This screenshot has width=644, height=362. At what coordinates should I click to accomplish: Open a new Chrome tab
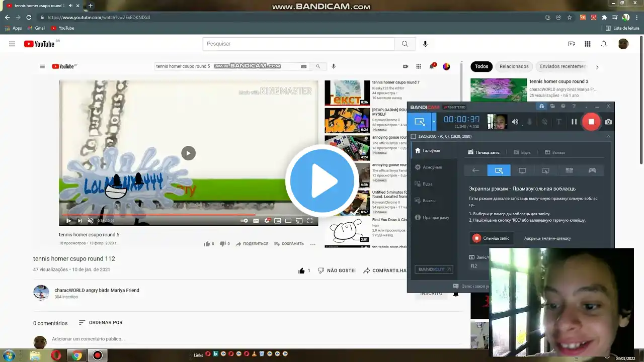click(91, 6)
